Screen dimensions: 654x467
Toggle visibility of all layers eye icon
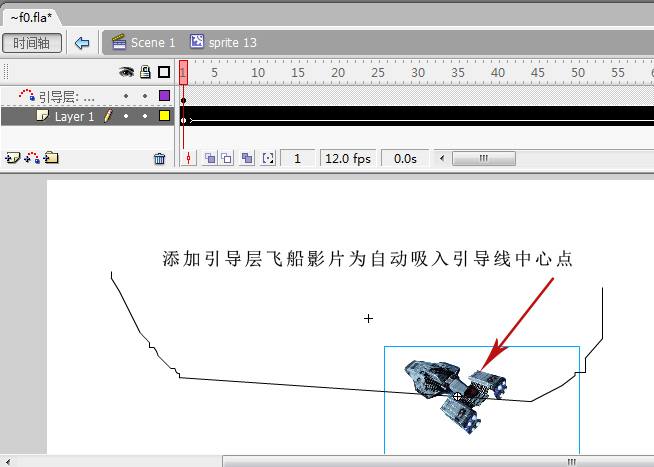[127, 72]
